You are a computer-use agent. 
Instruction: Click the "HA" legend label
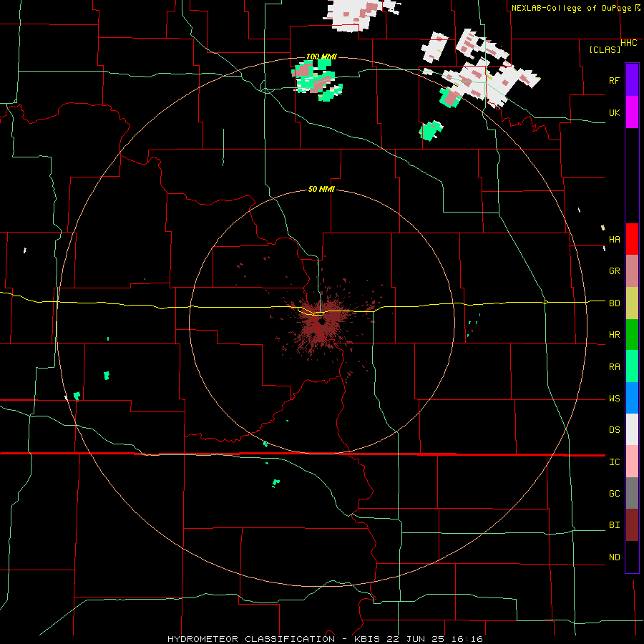(614, 240)
